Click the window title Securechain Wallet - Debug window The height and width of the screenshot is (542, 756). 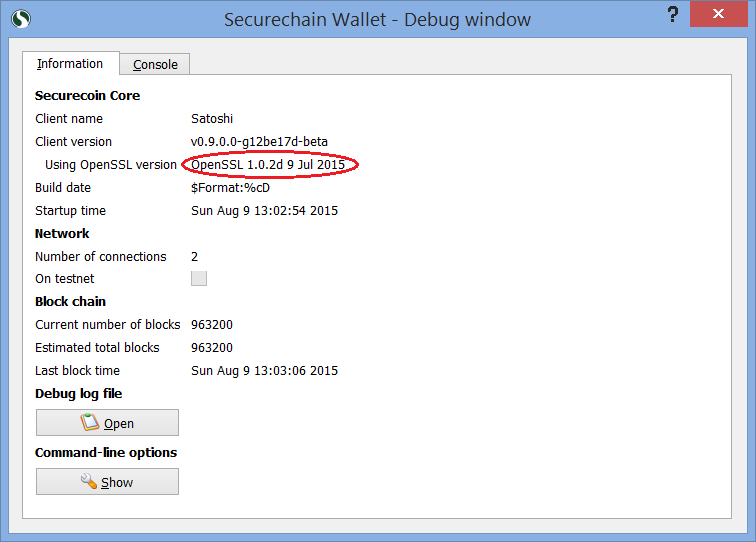click(378, 20)
